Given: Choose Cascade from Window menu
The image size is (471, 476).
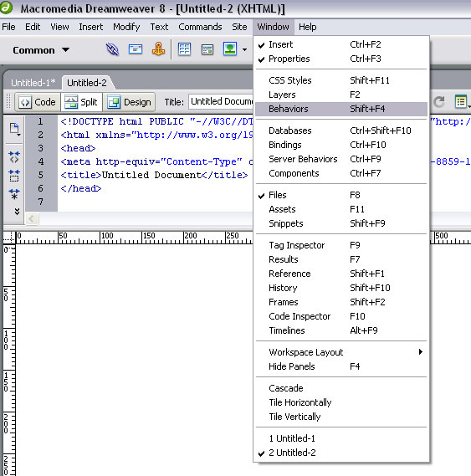Looking at the screenshot, I should point(341,388).
